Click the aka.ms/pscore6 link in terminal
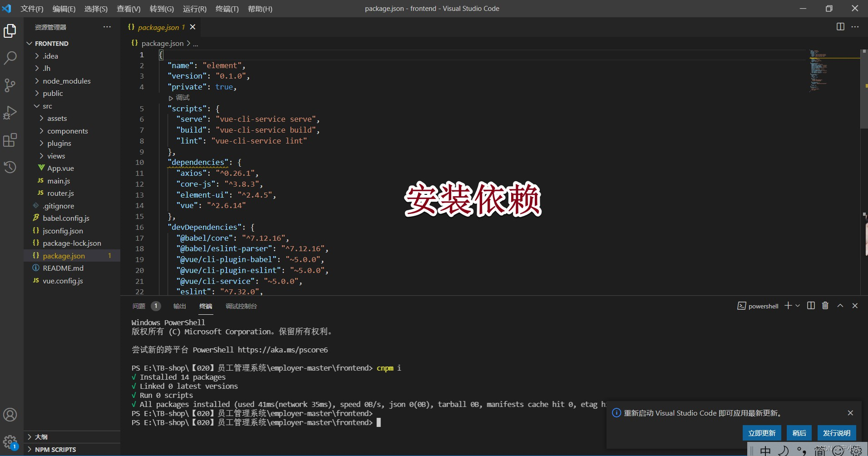 click(x=282, y=350)
